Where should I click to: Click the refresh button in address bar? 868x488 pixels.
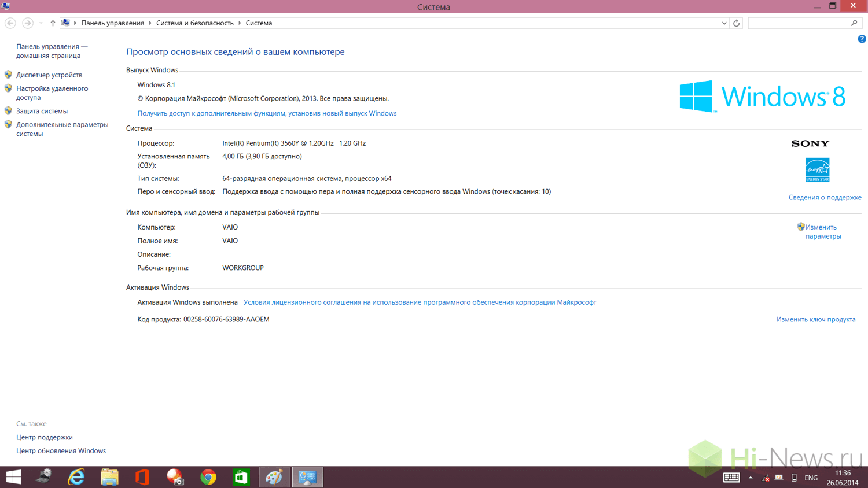tap(736, 23)
